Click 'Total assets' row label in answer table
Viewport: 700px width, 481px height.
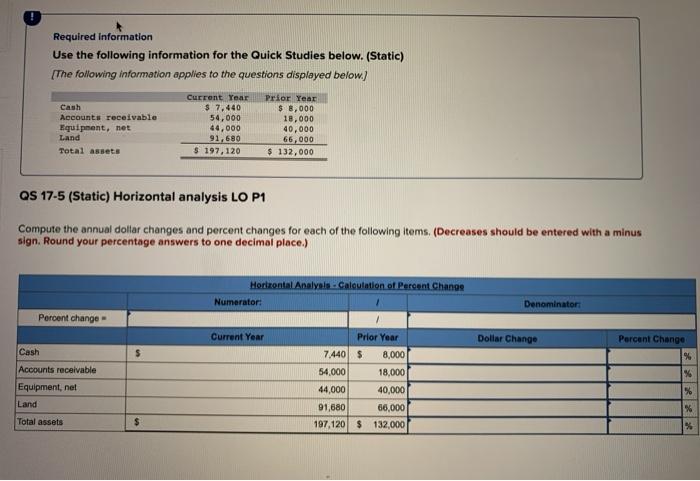tap(40, 422)
